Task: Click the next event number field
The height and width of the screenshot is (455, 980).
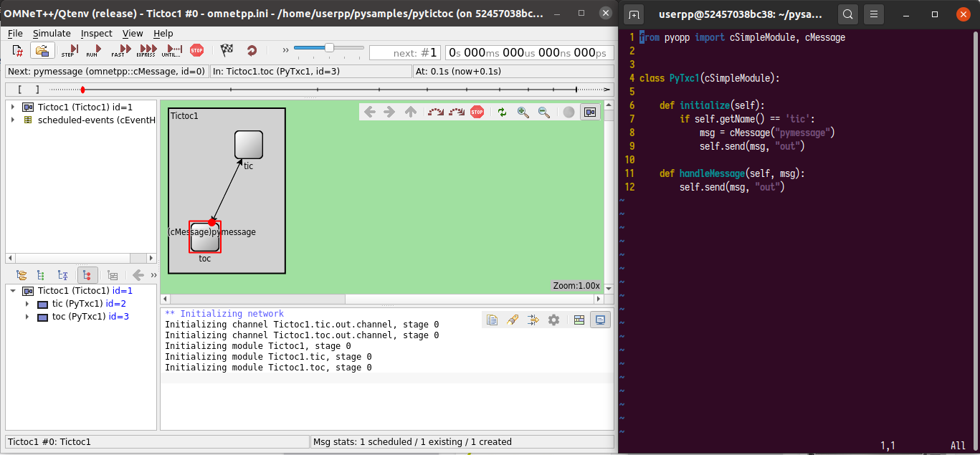Action: point(405,52)
